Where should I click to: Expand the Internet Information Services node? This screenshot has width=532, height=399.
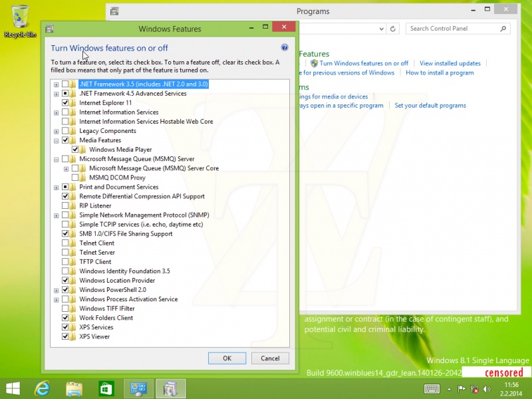57,112
